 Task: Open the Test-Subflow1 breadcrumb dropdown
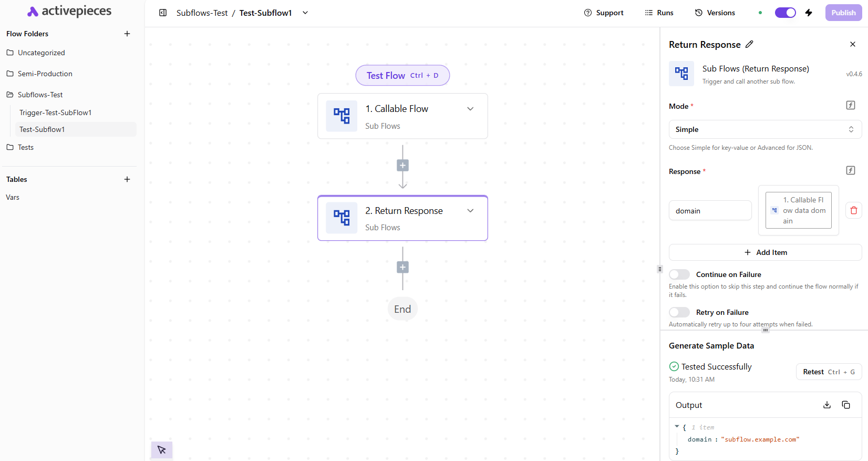click(305, 13)
